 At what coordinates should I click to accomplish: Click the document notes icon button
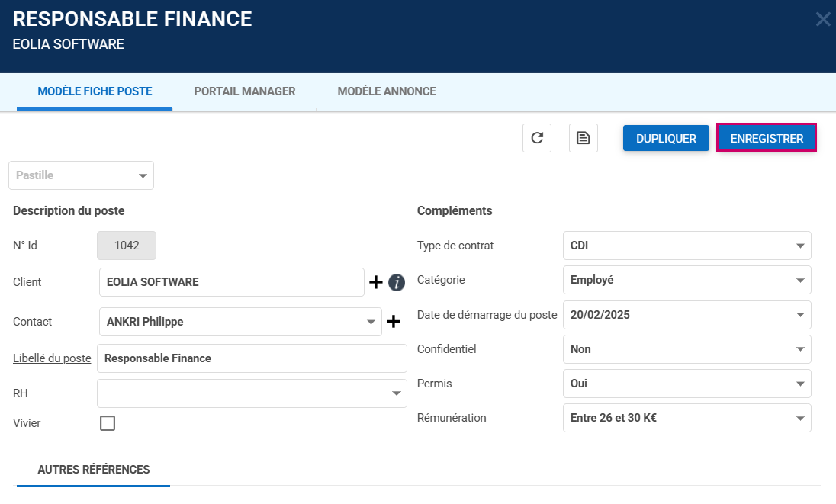pos(584,138)
